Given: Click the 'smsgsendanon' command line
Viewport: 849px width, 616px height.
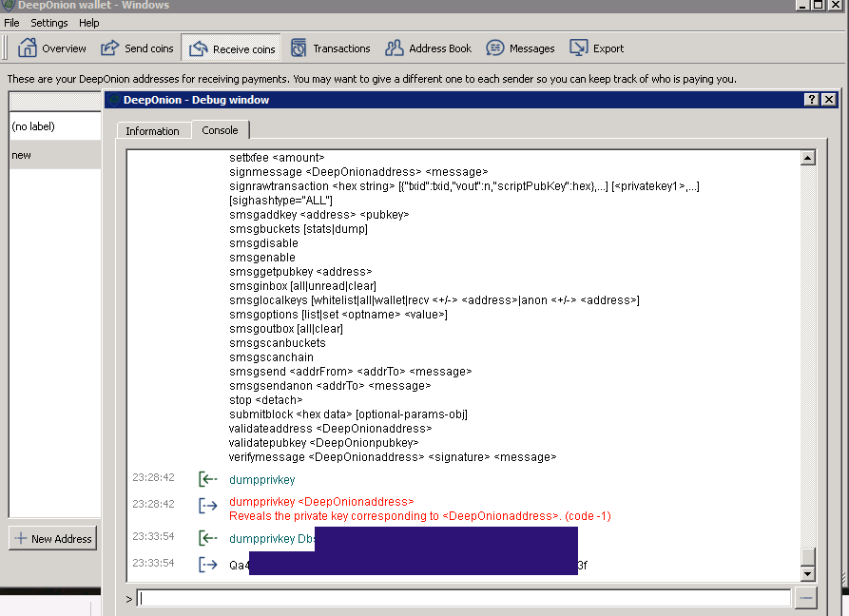Looking at the screenshot, I should [330, 386].
